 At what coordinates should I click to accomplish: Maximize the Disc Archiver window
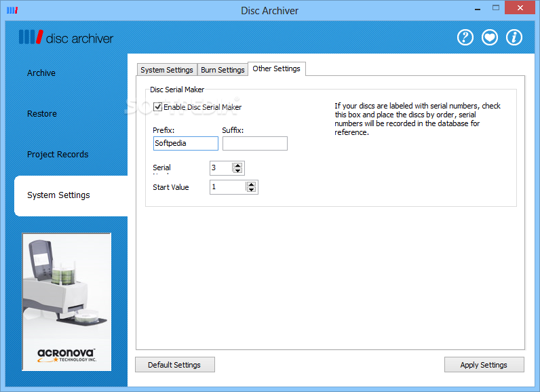pyautogui.click(x=496, y=8)
